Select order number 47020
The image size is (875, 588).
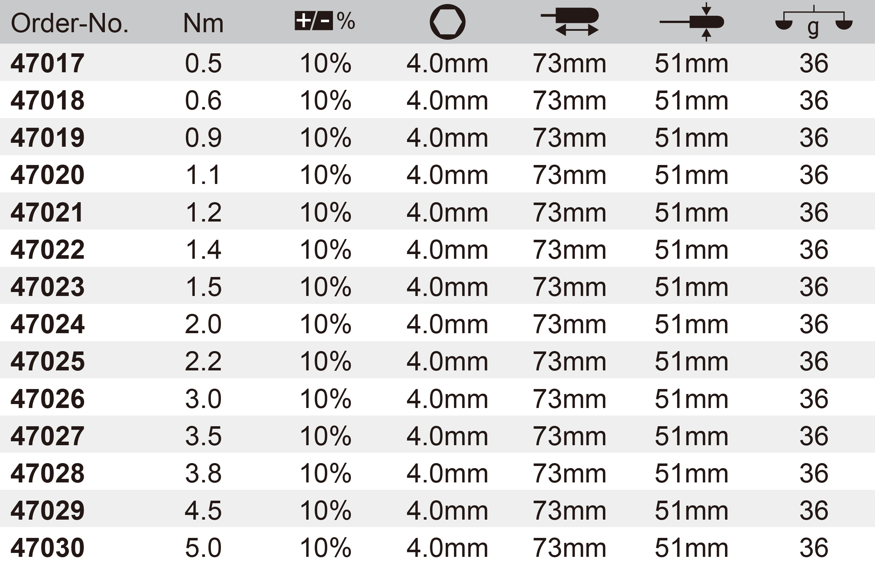pyautogui.click(x=48, y=175)
